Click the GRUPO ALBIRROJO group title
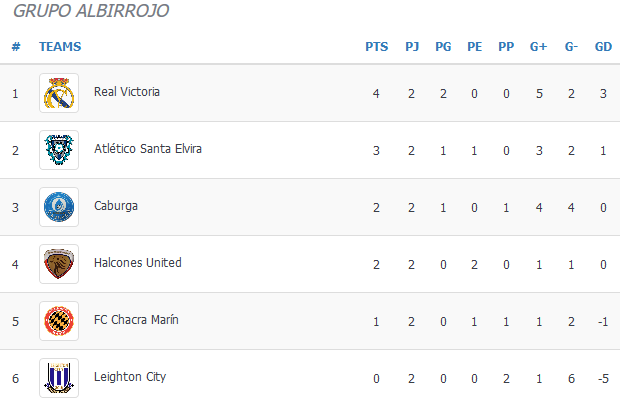 tap(91, 11)
